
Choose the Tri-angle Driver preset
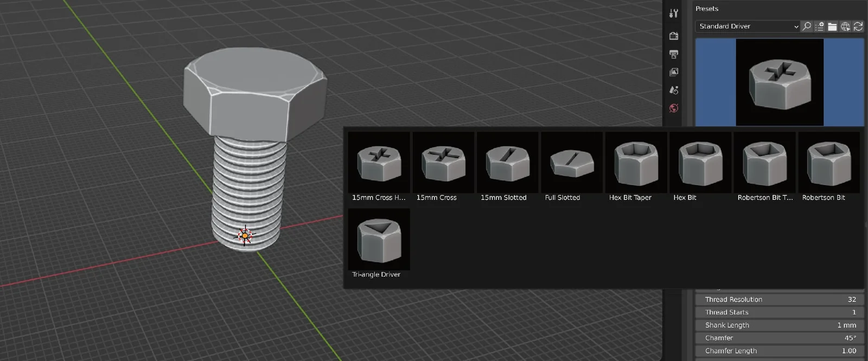click(379, 244)
